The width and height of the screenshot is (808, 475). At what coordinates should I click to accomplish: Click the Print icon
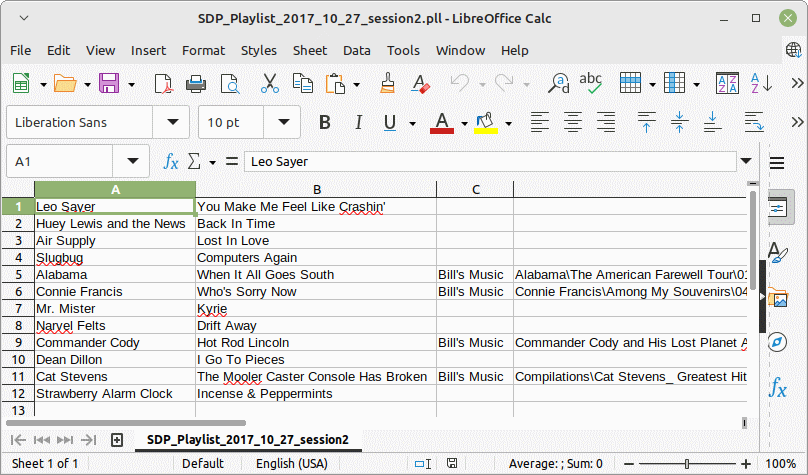(196, 83)
